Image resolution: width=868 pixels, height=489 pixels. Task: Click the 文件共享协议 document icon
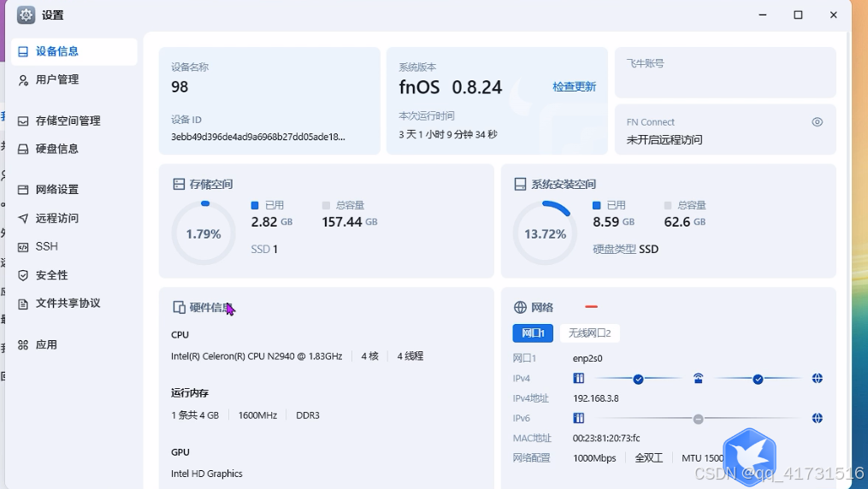(23, 303)
